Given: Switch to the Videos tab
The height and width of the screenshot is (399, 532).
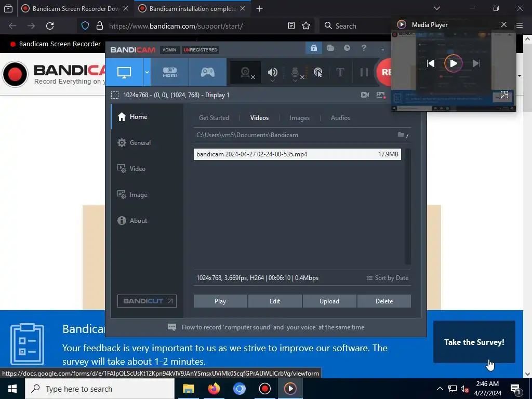Looking at the screenshot, I should (x=259, y=118).
